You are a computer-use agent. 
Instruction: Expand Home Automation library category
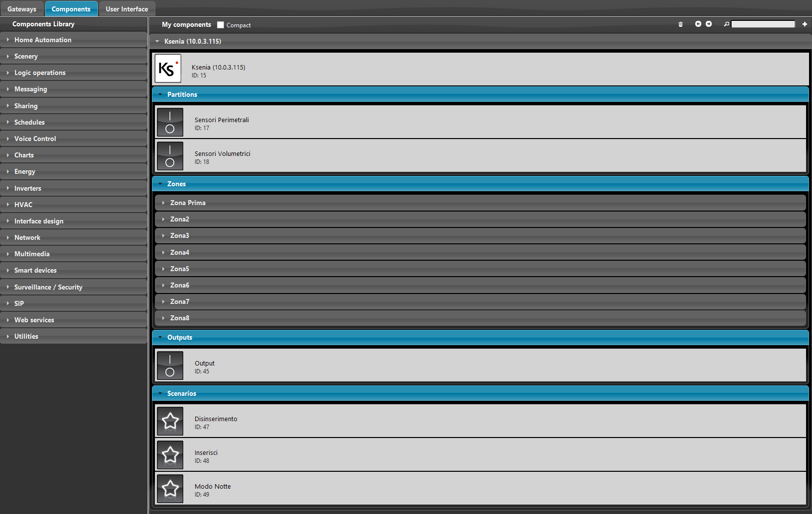coord(74,40)
